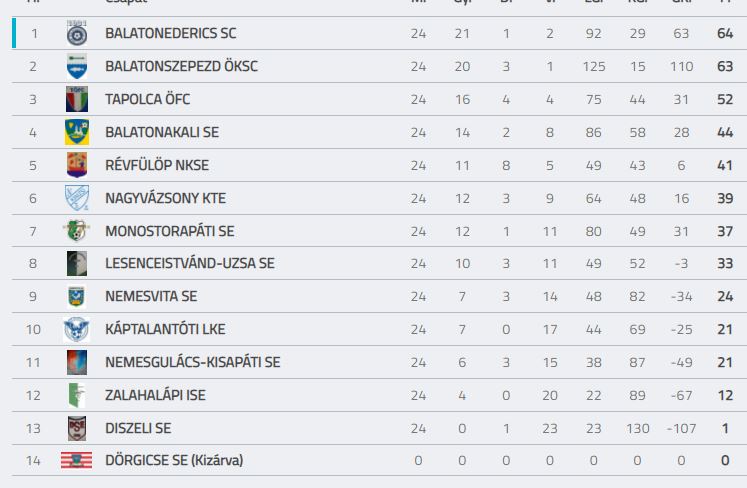
Task: Click the Diszeli SE crest icon
Action: point(77,428)
